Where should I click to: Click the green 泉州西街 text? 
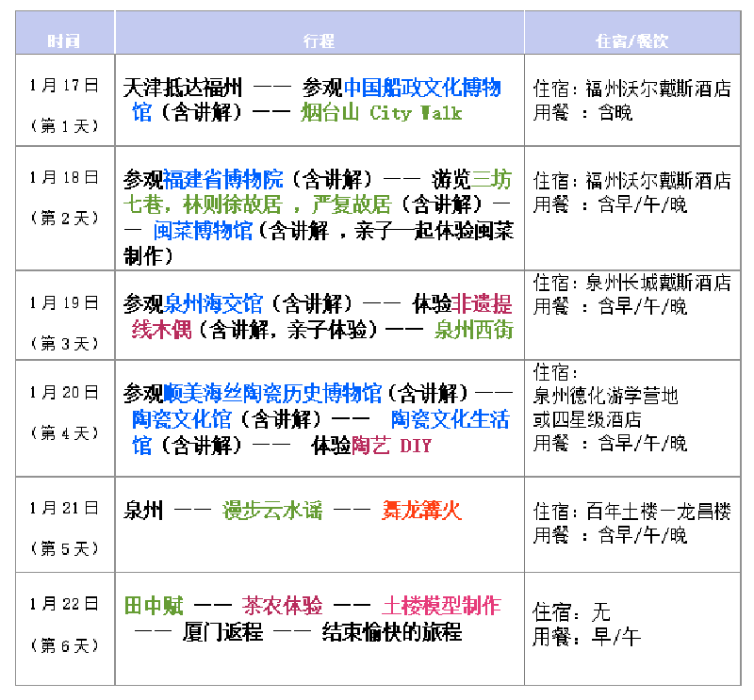(473, 329)
